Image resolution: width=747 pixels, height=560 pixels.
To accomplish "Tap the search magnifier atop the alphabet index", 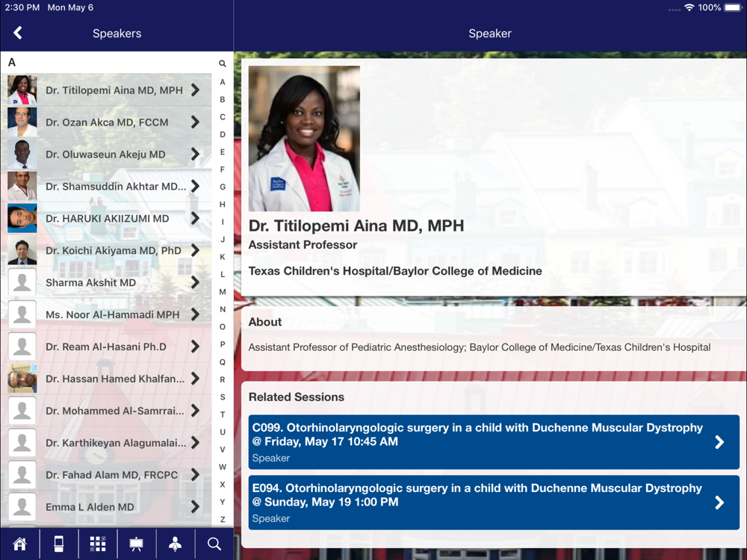I will (223, 64).
